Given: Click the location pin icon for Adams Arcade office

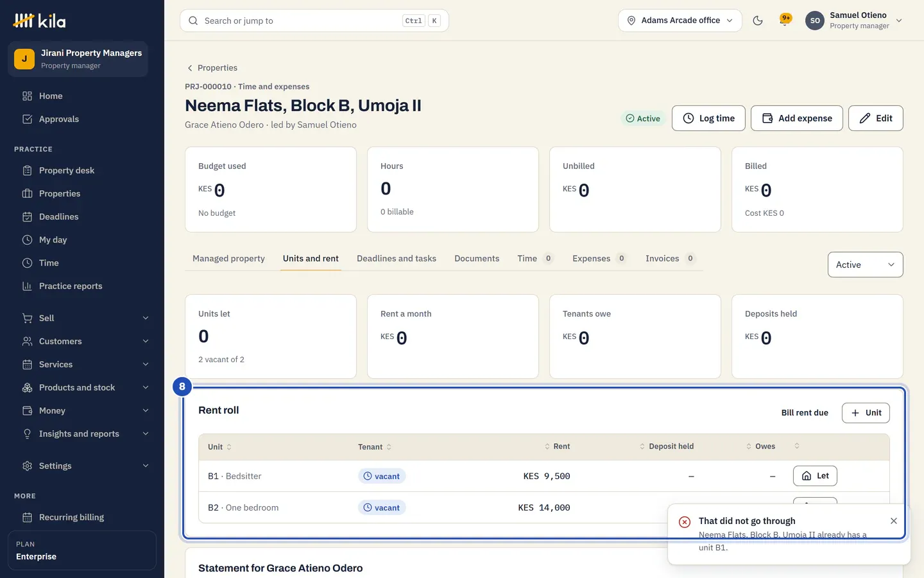Looking at the screenshot, I should coord(631,21).
